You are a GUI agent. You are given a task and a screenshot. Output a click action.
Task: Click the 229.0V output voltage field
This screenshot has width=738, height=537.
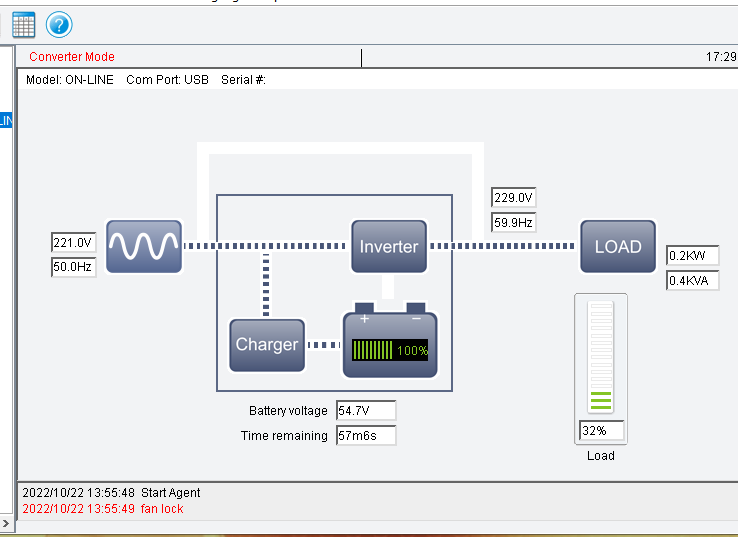513,198
